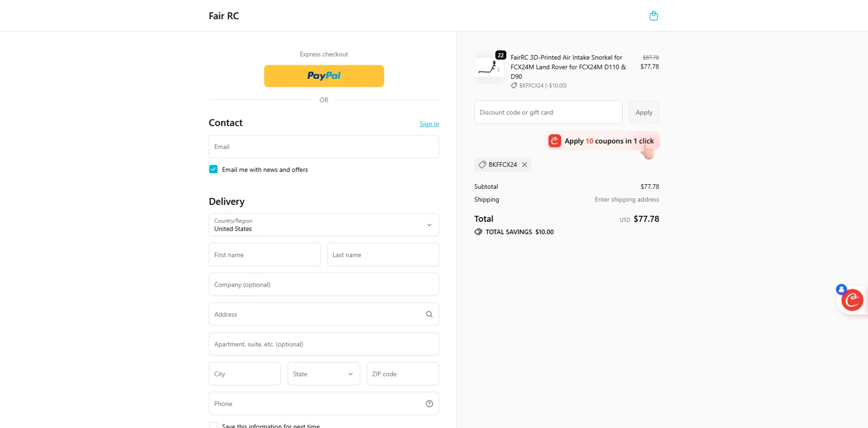This screenshot has width=868, height=428.
Task: Click the Fair RC store name
Action: pyautogui.click(x=224, y=16)
